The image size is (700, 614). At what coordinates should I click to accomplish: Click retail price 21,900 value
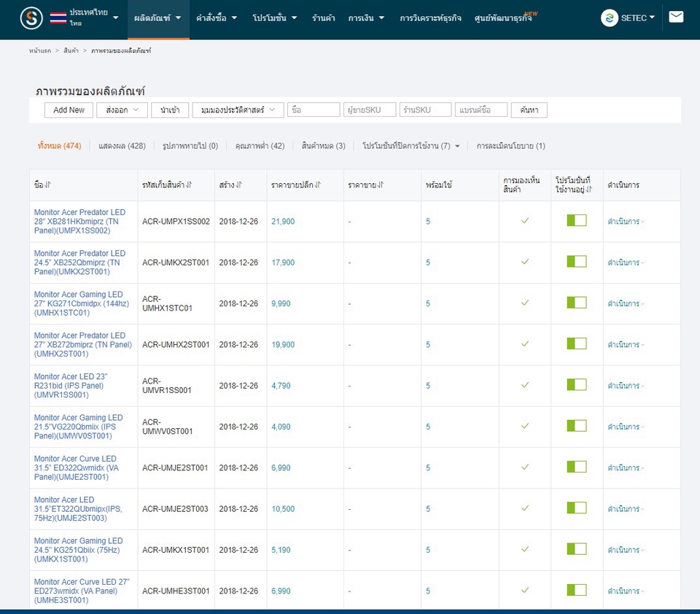[x=283, y=222]
